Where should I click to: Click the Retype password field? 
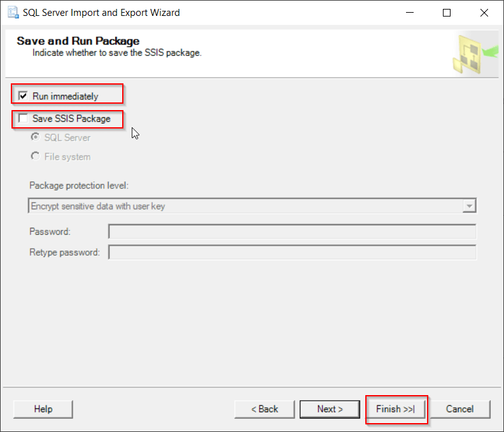pyautogui.click(x=292, y=253)
